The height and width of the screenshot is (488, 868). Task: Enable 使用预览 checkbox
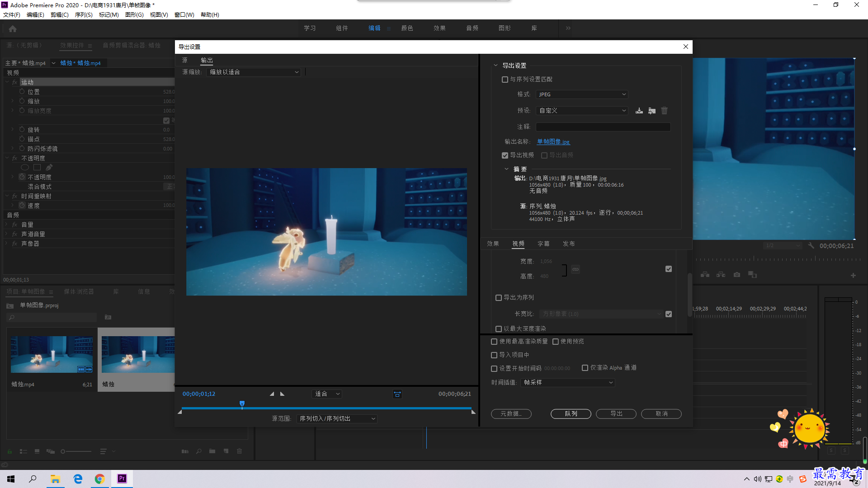point(556,342)
